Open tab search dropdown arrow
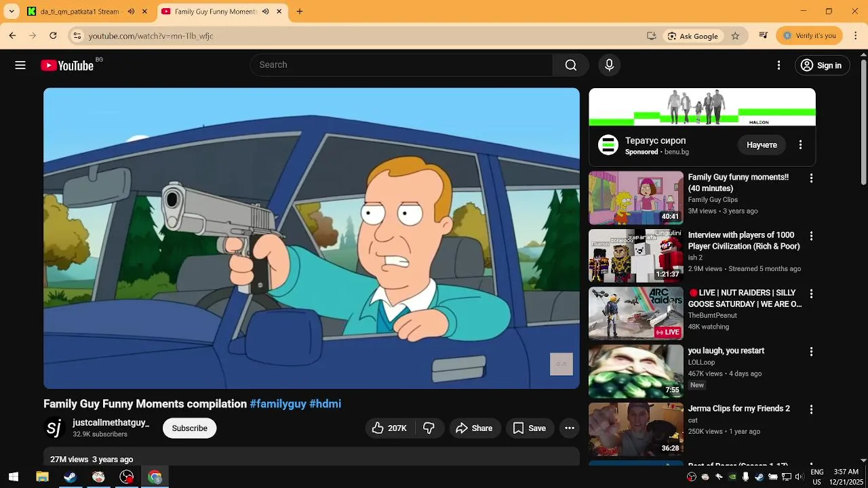 (12, 12)
